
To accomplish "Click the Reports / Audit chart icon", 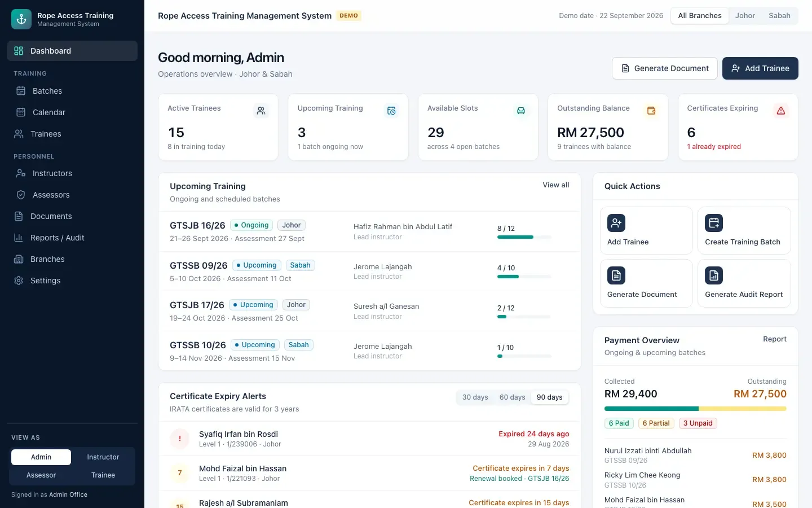I will tap(19, 238).
